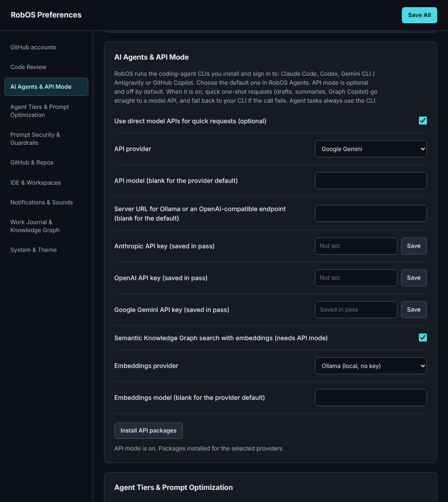Screen dimensions: 448x502
Task: Toggle Semantic Knowledge Graph search checkbox
Action: point(423,338)
